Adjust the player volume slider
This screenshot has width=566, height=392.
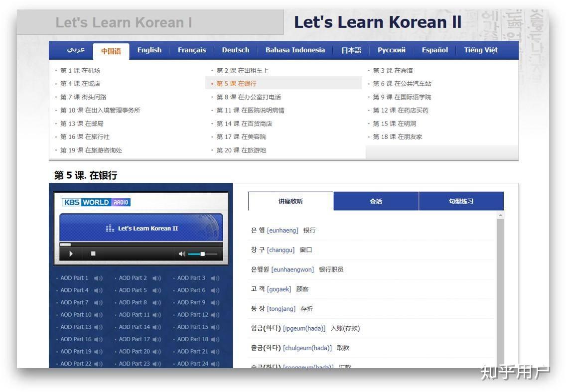(202, 254)
